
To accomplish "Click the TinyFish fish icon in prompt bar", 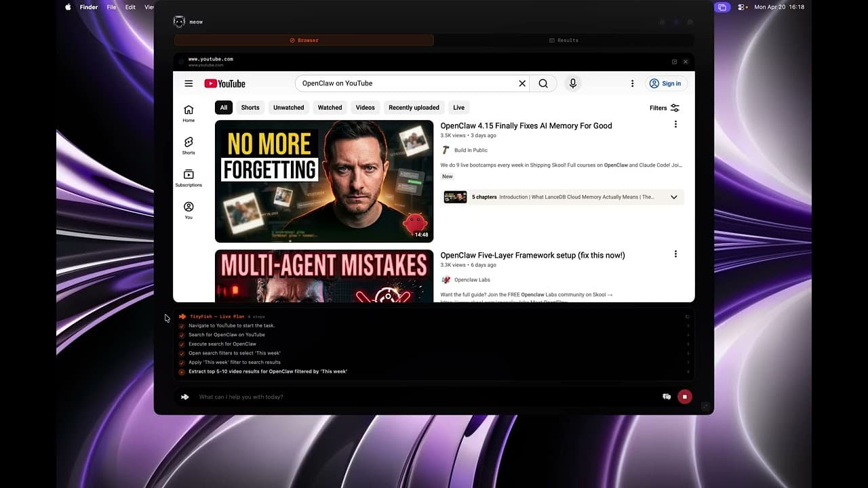I will [x=184, y=396].
